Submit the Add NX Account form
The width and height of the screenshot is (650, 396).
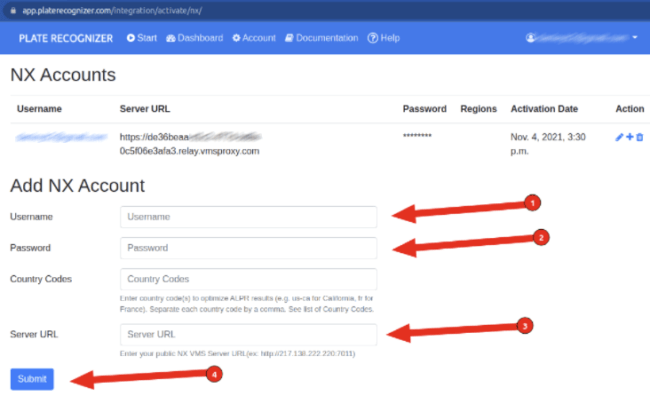(32, 379)
